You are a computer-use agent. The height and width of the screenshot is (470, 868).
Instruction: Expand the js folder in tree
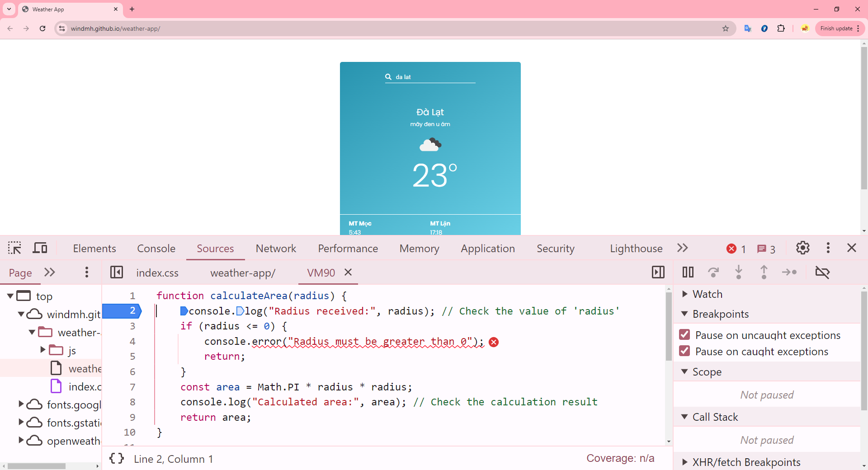coord(43,350)
